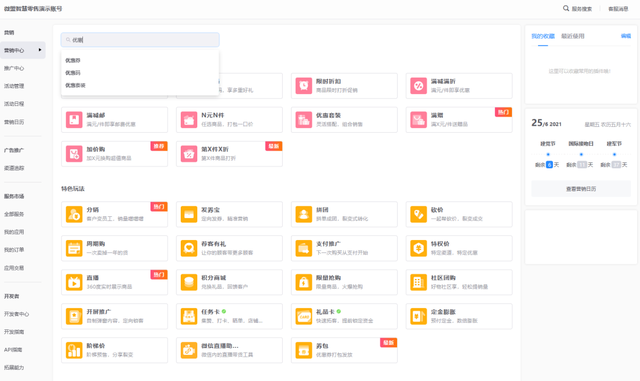Switch to the 最近使用 tab
Viewport: 640px width, 381px height.
coord(573,36)
